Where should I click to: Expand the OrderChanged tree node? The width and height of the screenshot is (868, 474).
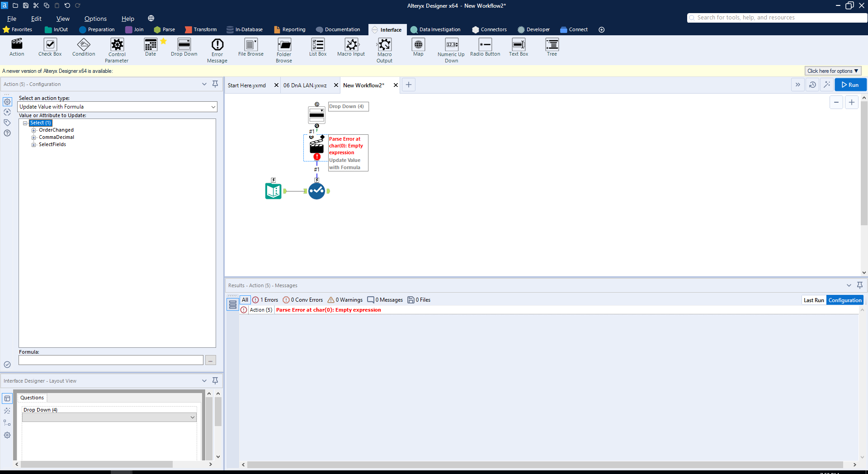point(34,130)
